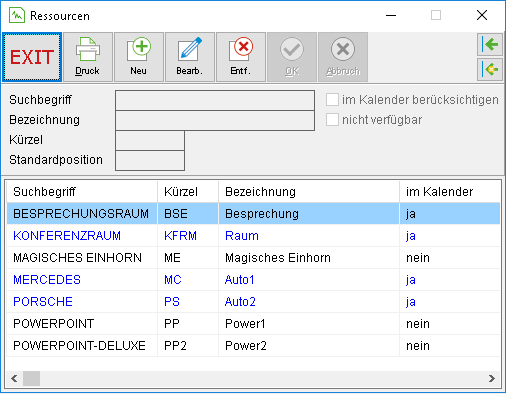The width and height of the screenshot is (506, 394).
Task: Edit the selected resource via Bearb.
Action: [x=190, y=57]
